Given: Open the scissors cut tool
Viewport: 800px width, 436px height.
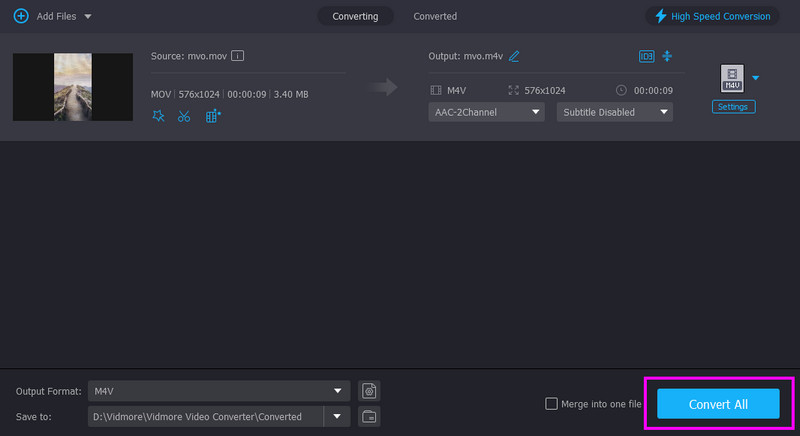Looking at the screenshot, I should (184, 116).
